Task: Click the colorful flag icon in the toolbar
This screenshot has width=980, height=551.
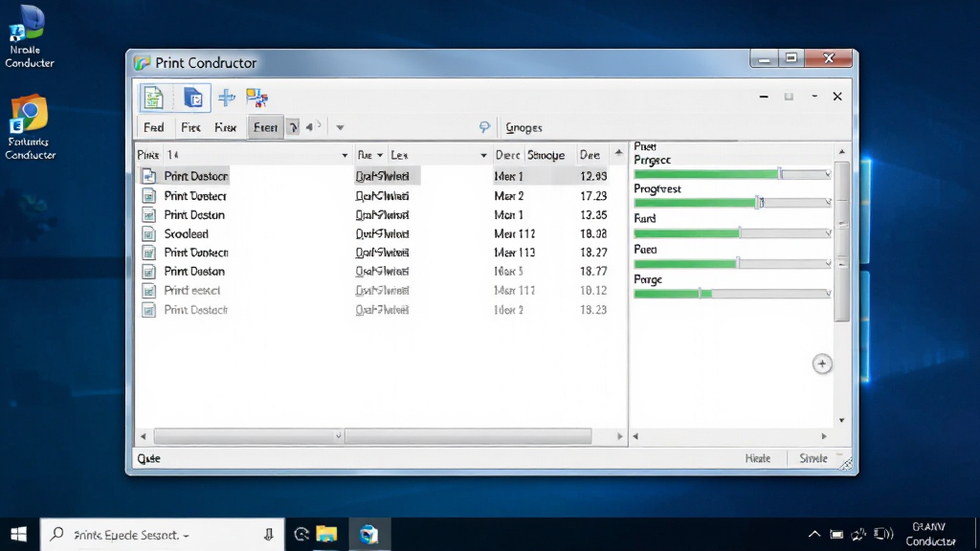Action: [256, 98]
